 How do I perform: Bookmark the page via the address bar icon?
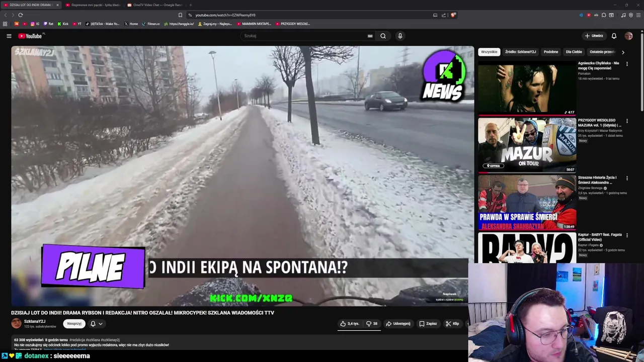pyautogui.click(x=180, y=15)
